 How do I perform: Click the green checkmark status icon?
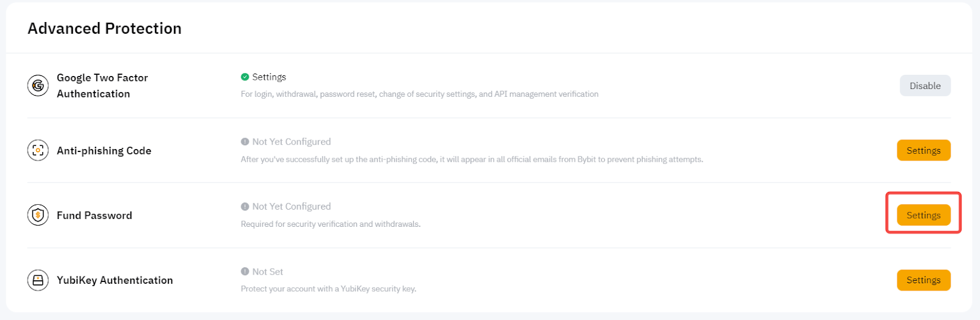pos(245,77)
